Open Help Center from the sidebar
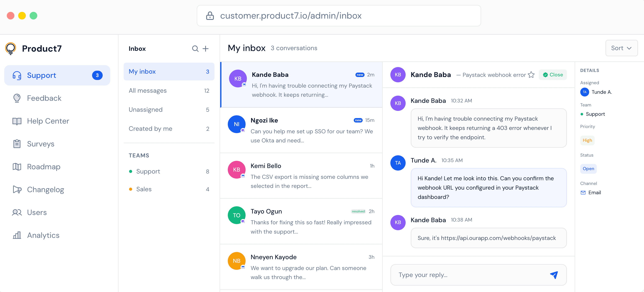This screenshot has height=292, width=644. pyautogui.click(x=48, y=121)
